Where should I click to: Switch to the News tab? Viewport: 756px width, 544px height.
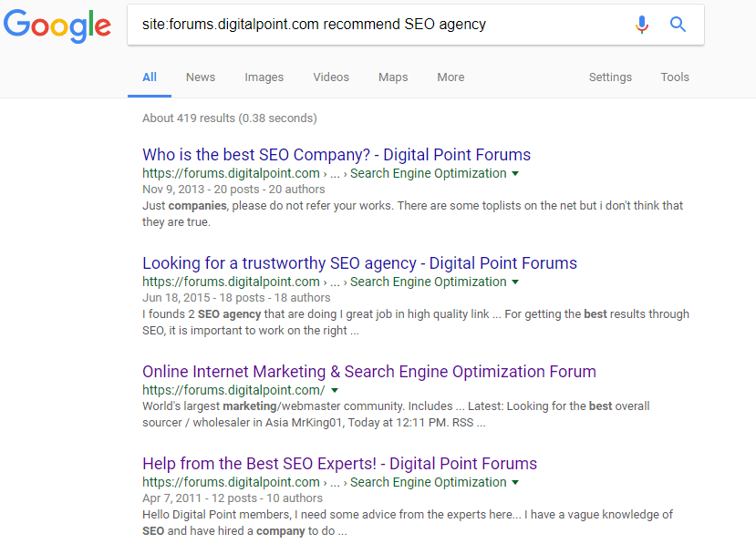point(201,77)
